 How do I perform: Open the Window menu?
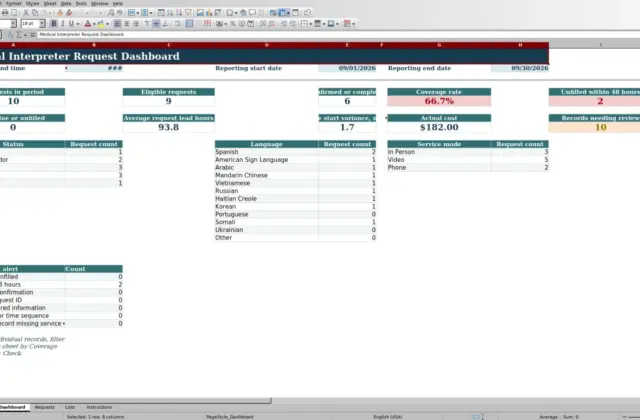(100, 3)
